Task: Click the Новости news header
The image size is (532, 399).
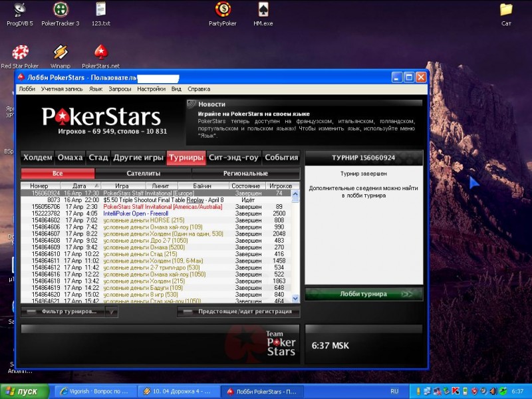Action: tap(211, 104)
